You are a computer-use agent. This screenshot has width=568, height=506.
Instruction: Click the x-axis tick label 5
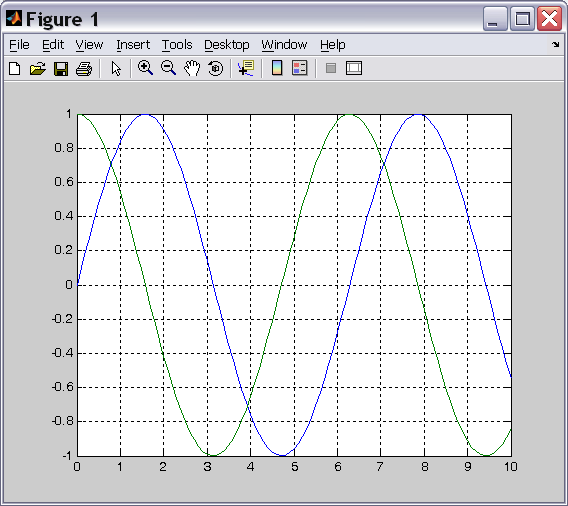[x=294, y=467]
